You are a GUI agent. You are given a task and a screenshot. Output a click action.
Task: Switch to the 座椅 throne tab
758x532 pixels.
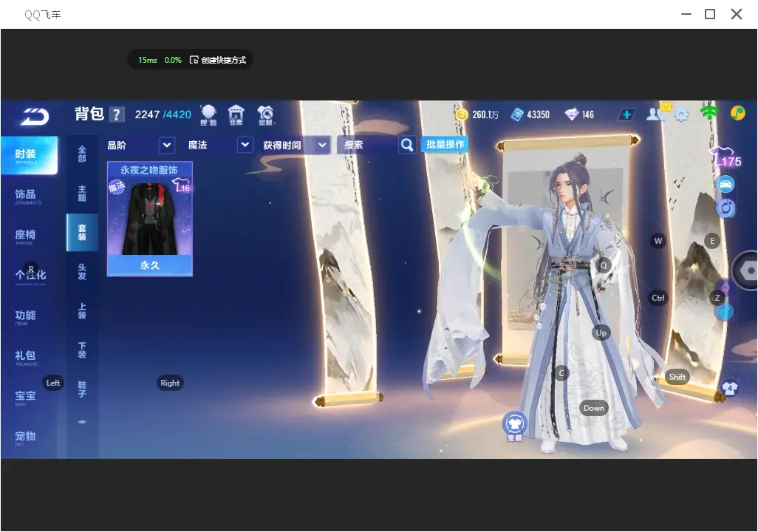tap(25, 236)
